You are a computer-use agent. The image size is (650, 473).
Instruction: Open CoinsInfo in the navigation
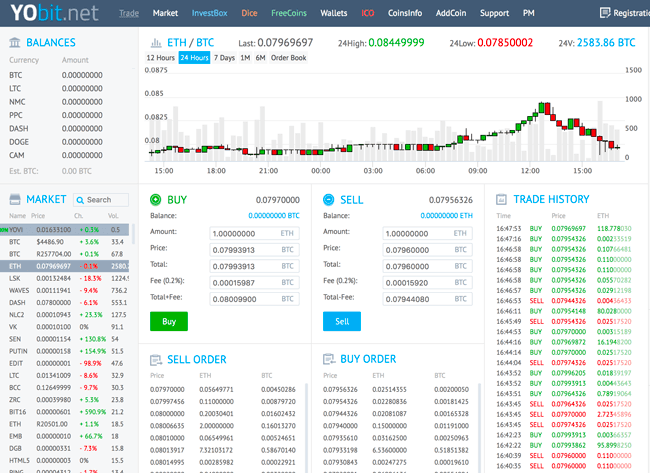405,13
